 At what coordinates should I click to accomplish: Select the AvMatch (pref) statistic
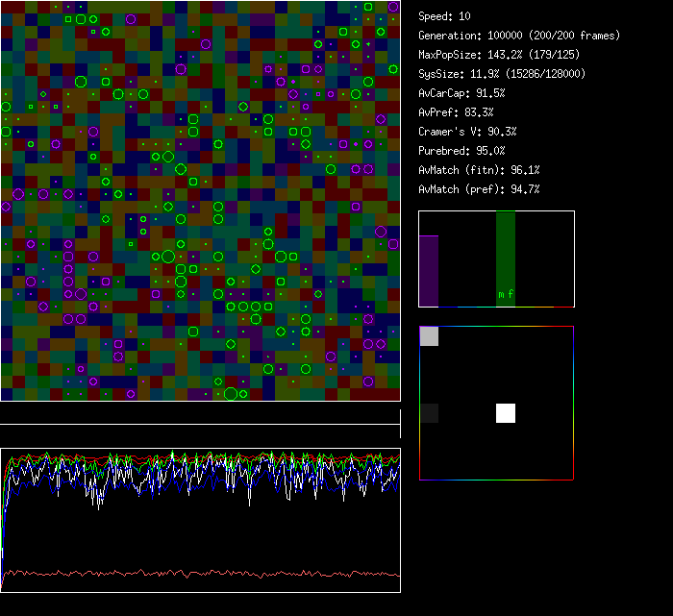pyautogui.click(x=479, y=189)
